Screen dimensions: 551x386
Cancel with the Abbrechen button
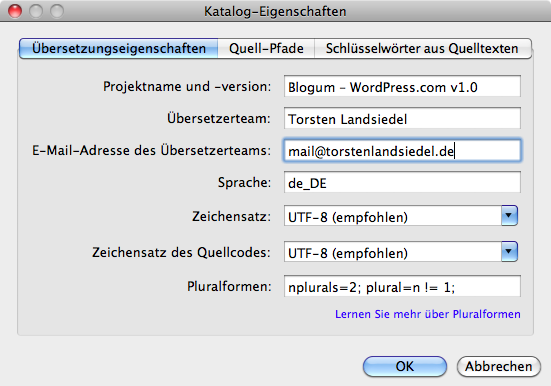click(x=499, y=366)
